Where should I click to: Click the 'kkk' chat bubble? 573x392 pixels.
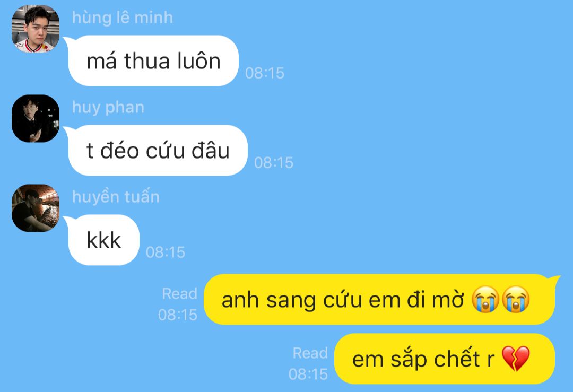pyautogui.click(x=104, y=240)
